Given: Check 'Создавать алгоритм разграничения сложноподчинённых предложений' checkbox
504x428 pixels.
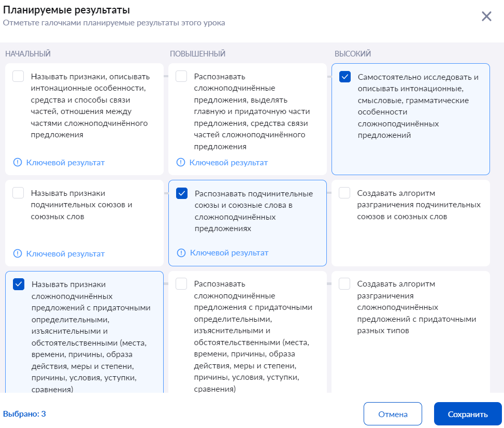Looking at the screenshot, I should tap(344, 284).
